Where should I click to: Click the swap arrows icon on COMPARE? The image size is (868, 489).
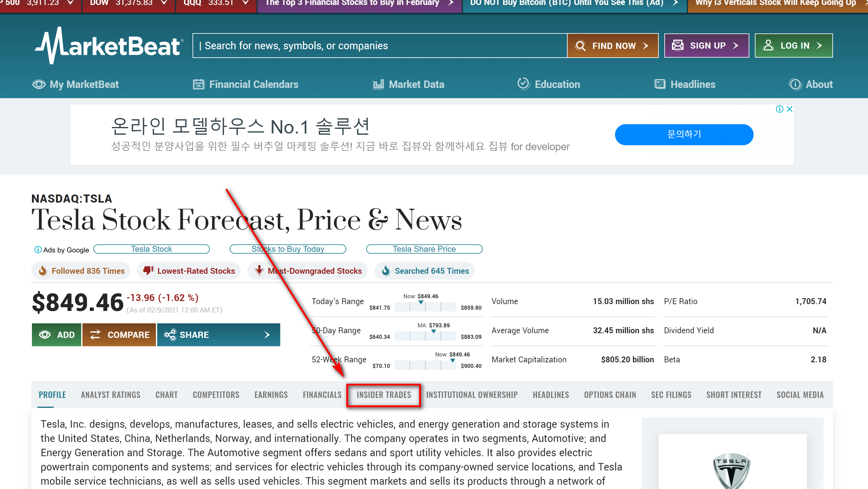(95, 334)
